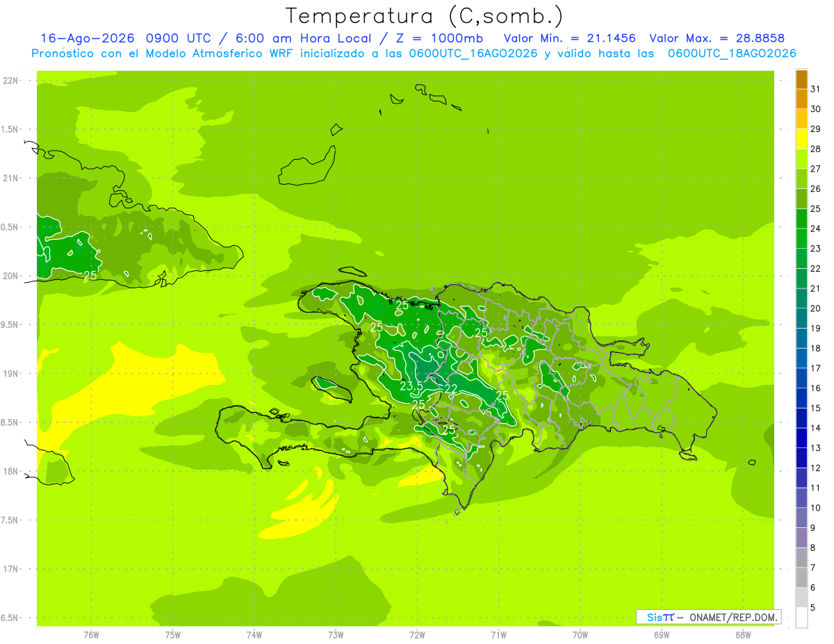Click the 'Temperatura (C,somb.)' title

[x=423, y=17]
